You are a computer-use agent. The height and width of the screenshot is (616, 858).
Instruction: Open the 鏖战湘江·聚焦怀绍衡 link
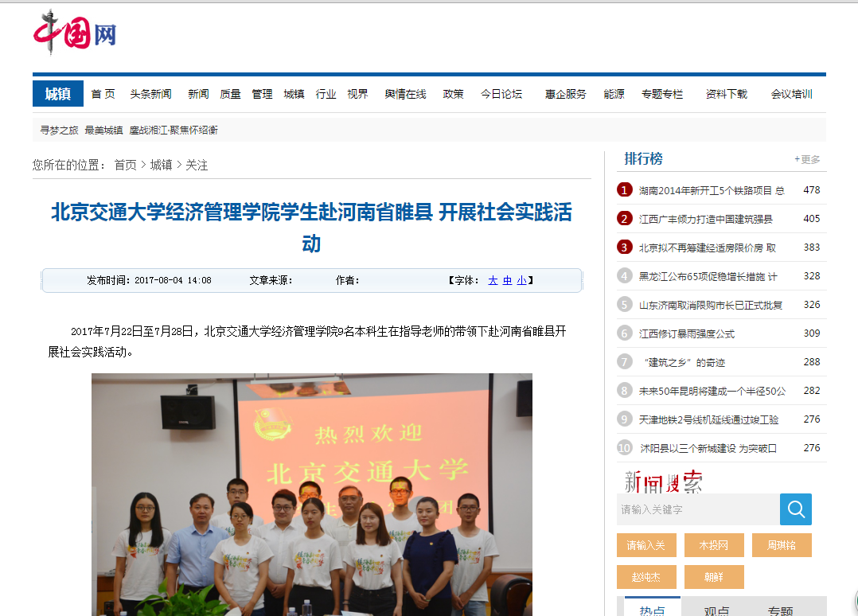click(174, 131)
